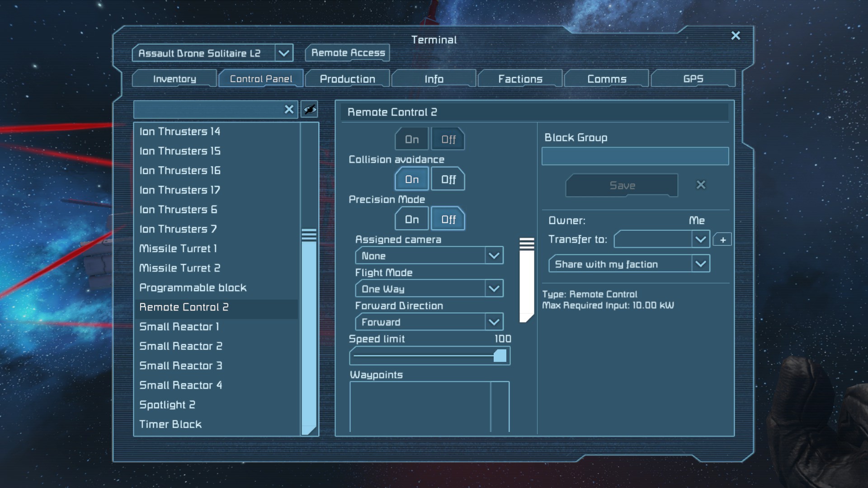Expand the Flight Mode dropdown

494,289
